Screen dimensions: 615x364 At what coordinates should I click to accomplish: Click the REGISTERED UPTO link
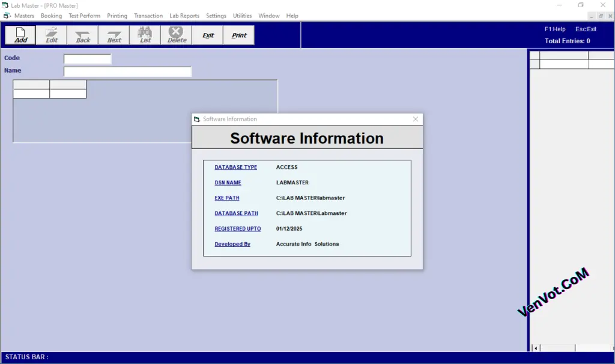coord(238,228)
